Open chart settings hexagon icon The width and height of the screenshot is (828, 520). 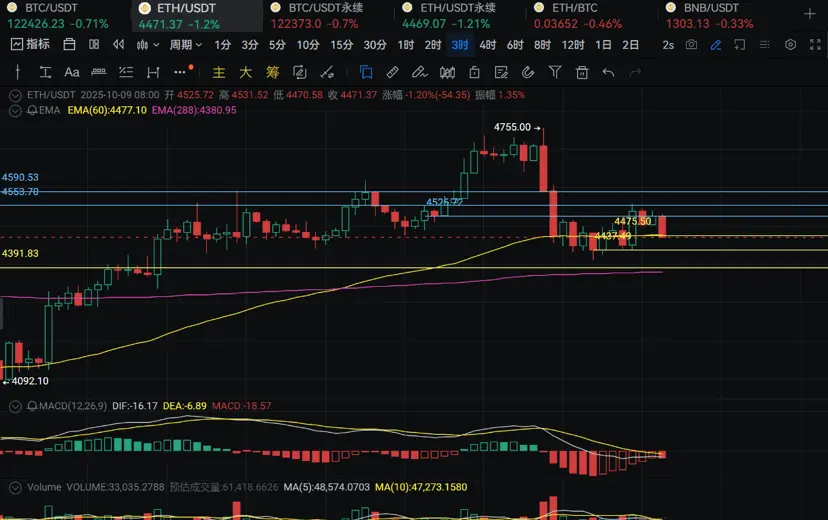point(791,44)
